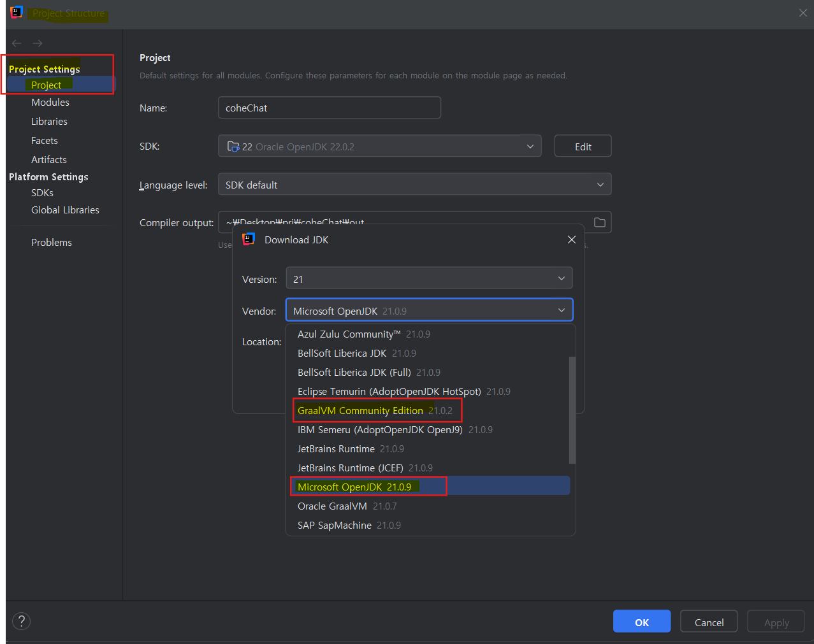Choose IBM Semeru (AdoptOpenJDK OpenJ9)
Screen dimensions: 814x644
[427, 430]
